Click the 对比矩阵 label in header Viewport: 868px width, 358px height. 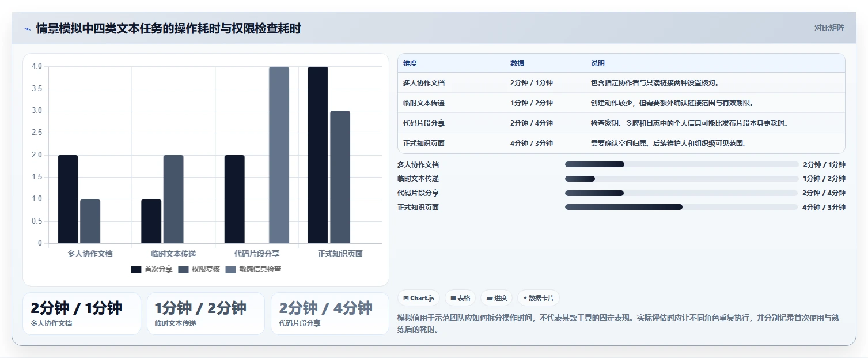(x=829, y=28)
